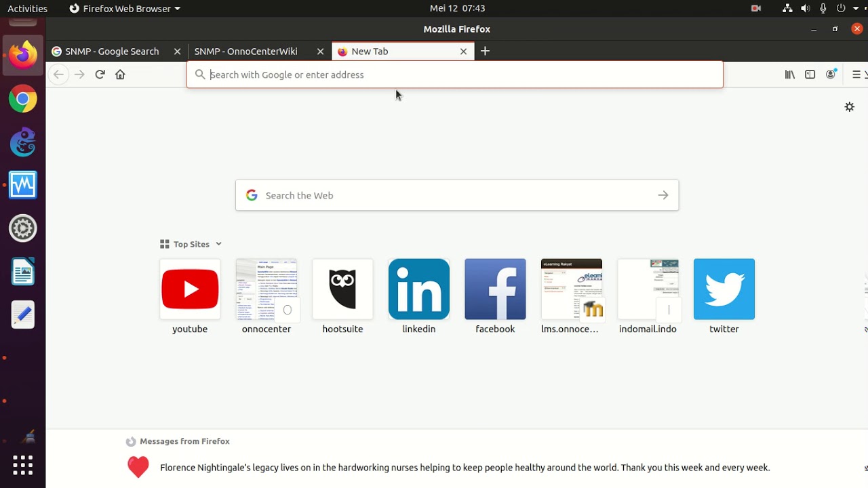Click the volume icon in top bar
Screen dimensions: 868x488
pos(805,8)
